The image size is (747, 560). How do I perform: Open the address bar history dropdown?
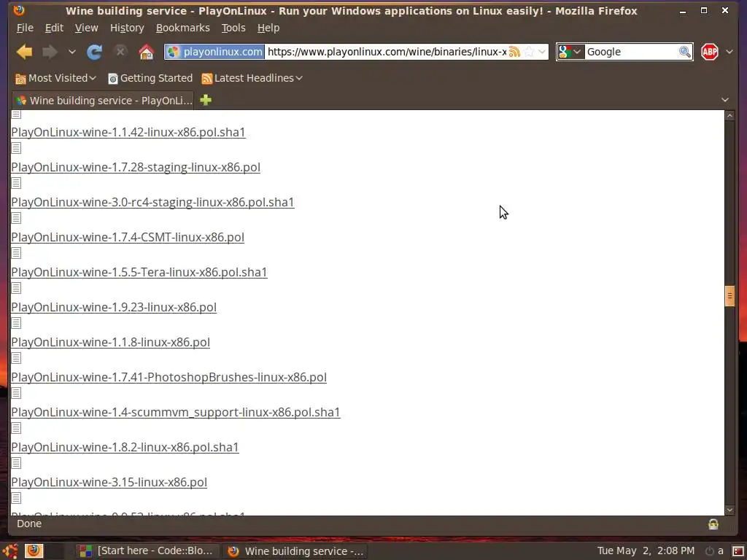pos(542,52)
